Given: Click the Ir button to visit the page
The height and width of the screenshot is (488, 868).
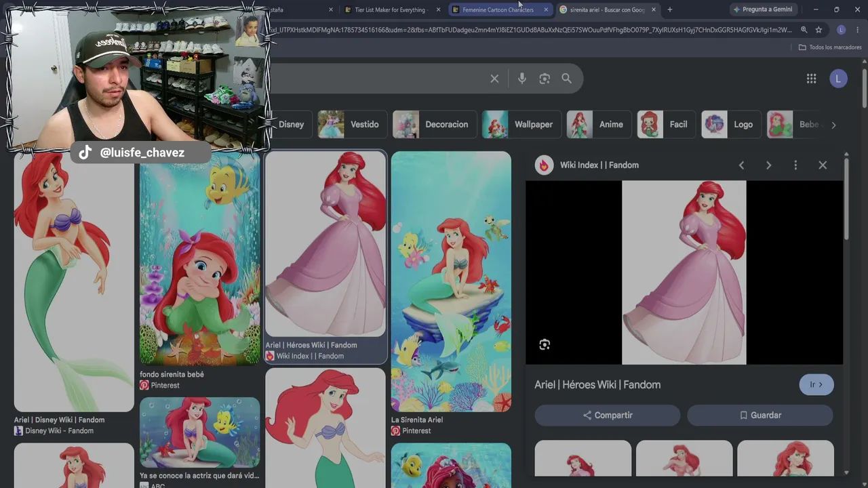Looking at the screenshot, I should click(x=816, y=385).
